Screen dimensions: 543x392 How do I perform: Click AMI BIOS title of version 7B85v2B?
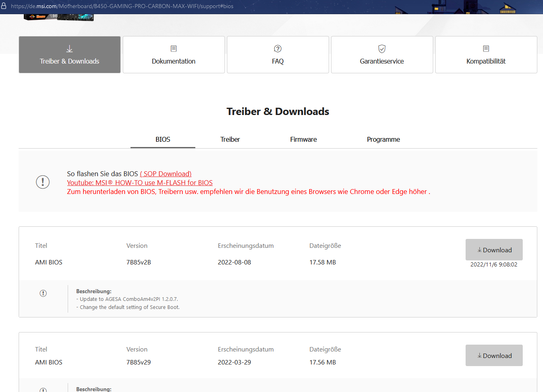tap(49, 262)
